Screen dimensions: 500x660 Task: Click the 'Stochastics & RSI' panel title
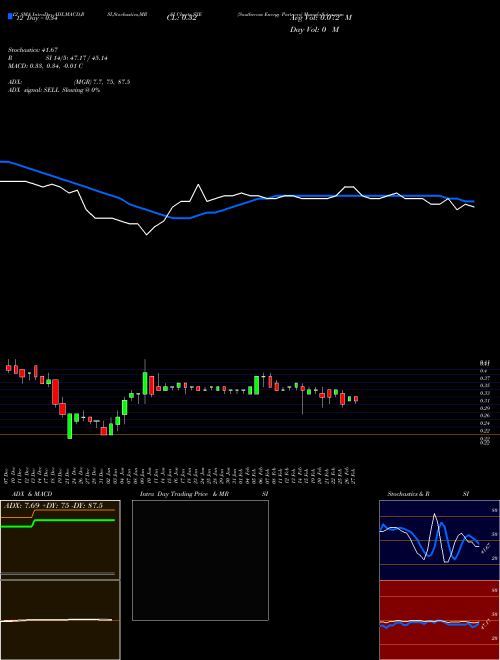[428, 494]
